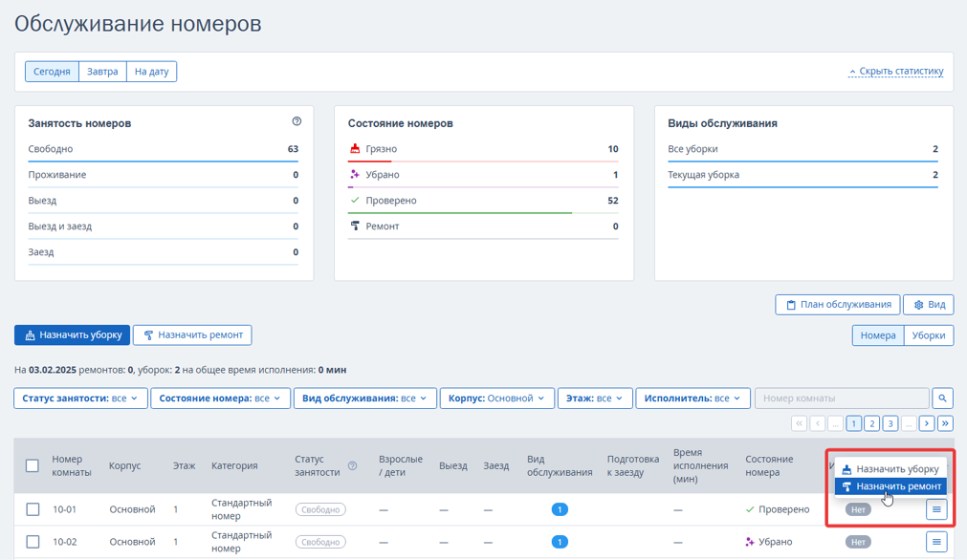The width and height of the screenshot is (967, 560).
Task: Expand the Исполнитель filter dropdown
Action: (692, 398)
